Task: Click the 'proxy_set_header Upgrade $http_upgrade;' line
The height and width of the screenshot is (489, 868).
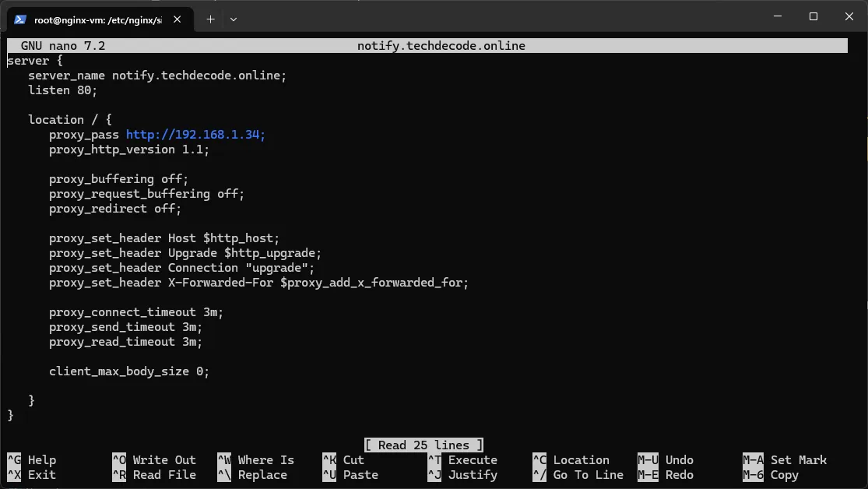Action: pyautogui.click(x=185, y=253)
